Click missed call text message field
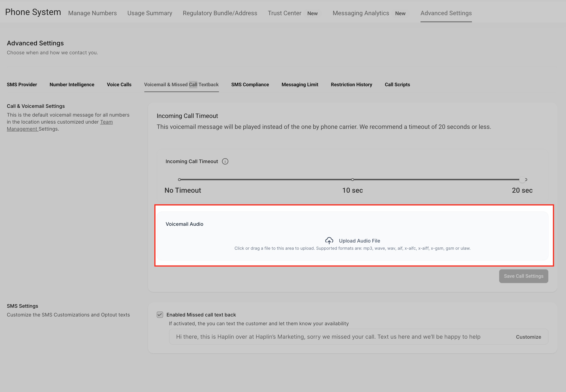Image resolution: width=566 pixels, height=392 pixels. (x=328, y=337)
